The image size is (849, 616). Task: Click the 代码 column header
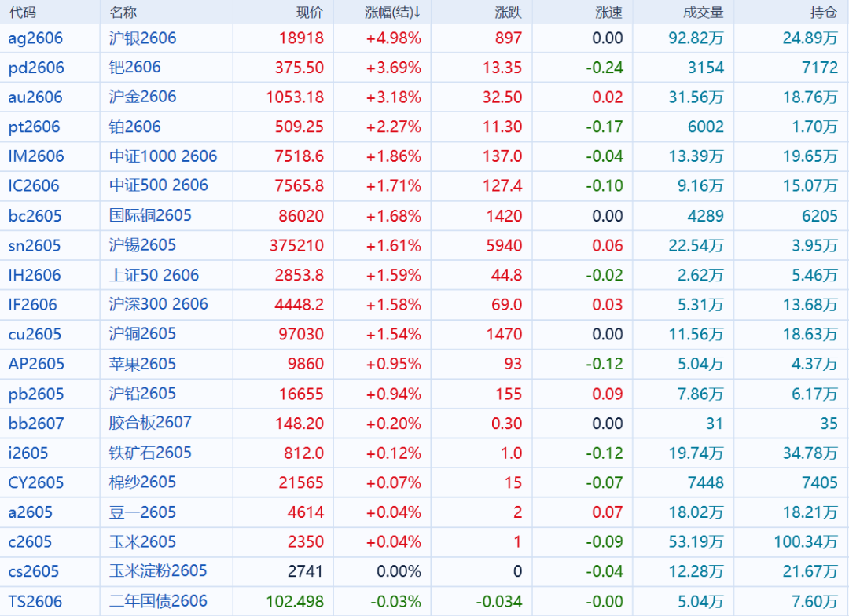coord(23,13)
